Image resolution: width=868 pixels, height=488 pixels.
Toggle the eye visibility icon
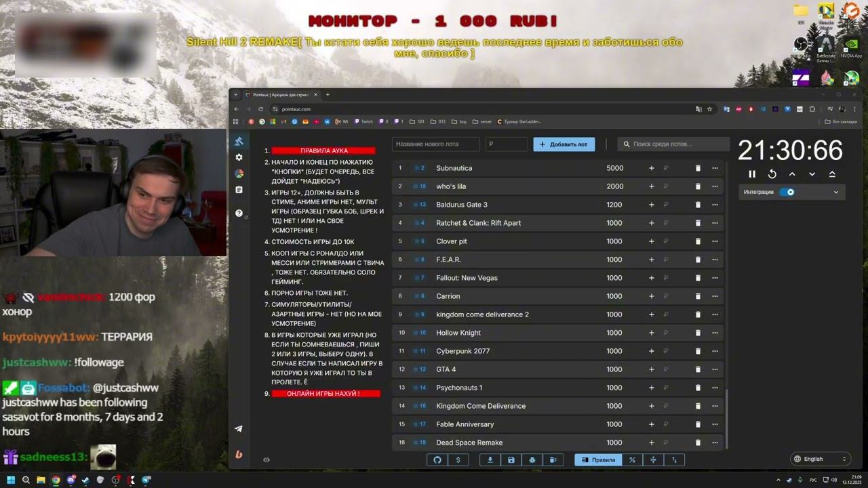[x=267, y=460]
